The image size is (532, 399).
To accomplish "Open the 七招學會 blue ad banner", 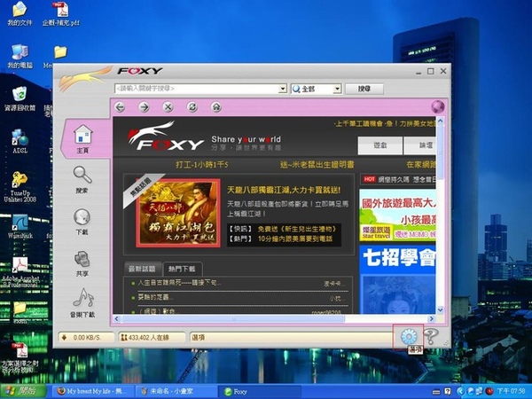I will (397, 279).
